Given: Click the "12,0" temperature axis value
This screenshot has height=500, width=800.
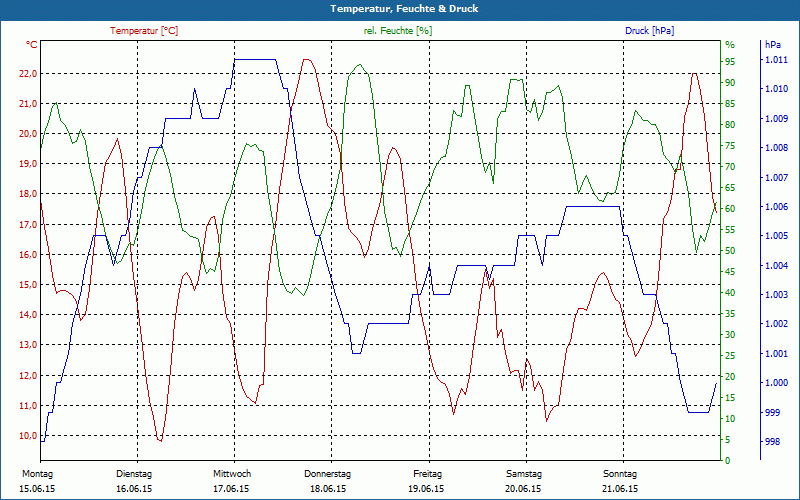Looking at the screenshot, I should tap(29, 376).
